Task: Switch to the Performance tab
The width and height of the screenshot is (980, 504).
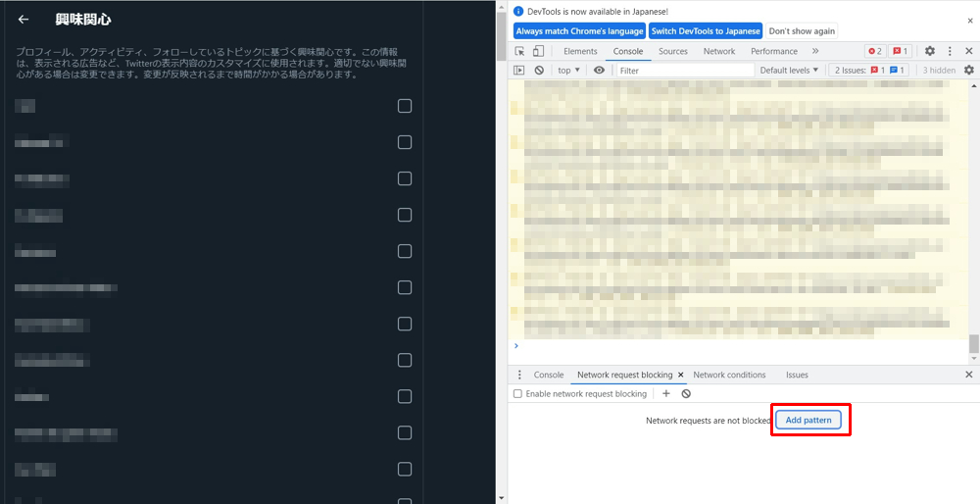Action: (774, 51)
